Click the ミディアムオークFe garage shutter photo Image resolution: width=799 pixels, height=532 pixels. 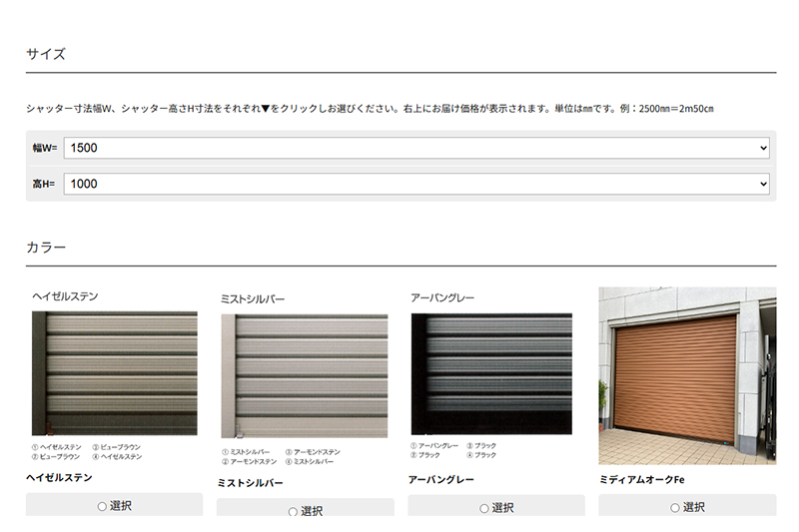[x=687, y=375]
